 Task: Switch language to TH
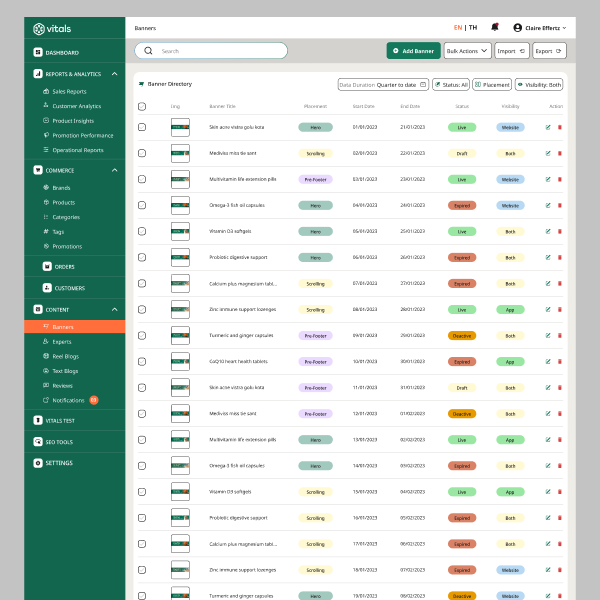pyautogui.click(x=473, y=28)
